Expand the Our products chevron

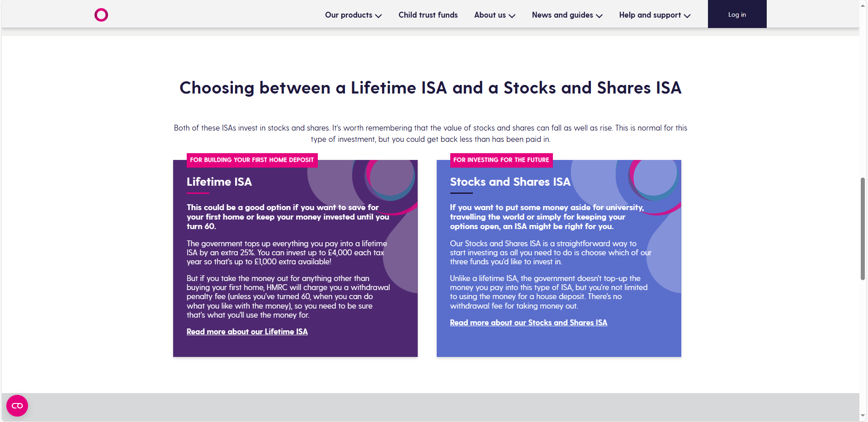[x=378, y=16]
